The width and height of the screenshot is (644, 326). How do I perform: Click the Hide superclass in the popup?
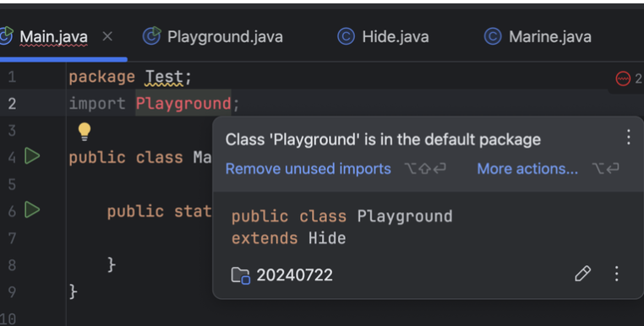[327, 238]
